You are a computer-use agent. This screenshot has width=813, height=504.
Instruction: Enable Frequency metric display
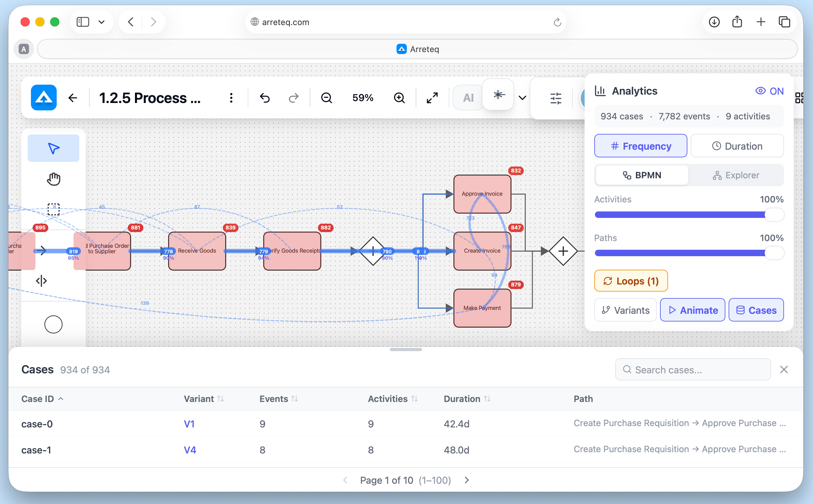(x=640, y=146)
